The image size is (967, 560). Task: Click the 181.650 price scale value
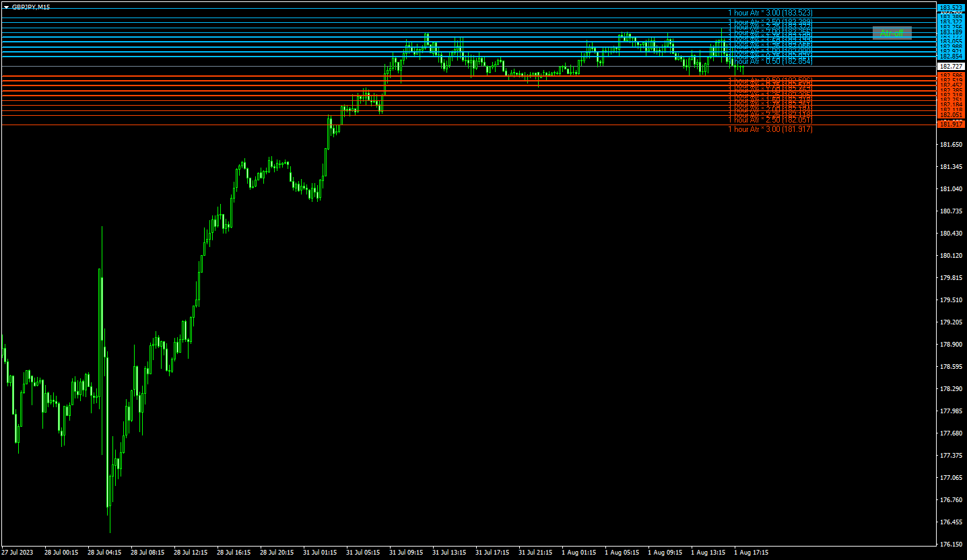pyautogui.click(x=950, y=145)
